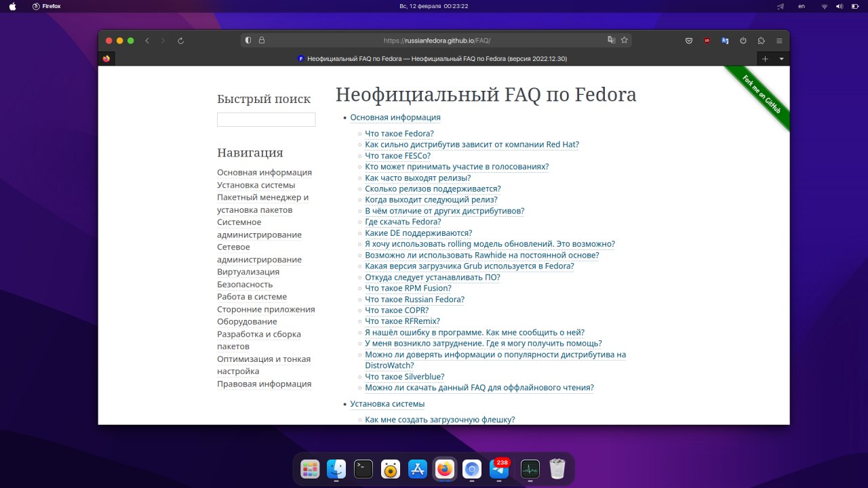Open the uBlock Origin extension icon
Viewport: 868px width, 488px height.
tap(707, 41)
